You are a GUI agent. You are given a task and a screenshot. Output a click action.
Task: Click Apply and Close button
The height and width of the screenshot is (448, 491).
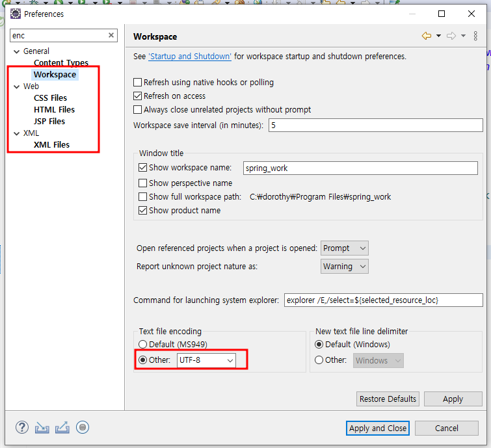pos(378,428)
